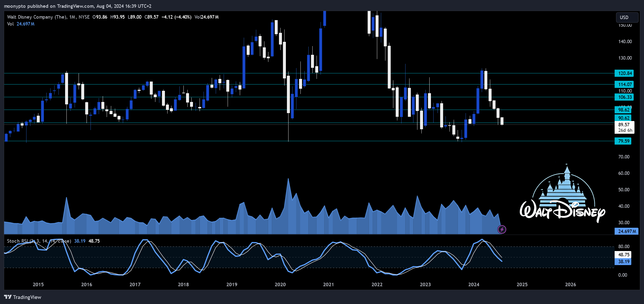This screenshot has width=644, height=304.
Task: Click the 50.00 price scale value
Action: pyautogui.click(x=624, y=190)
